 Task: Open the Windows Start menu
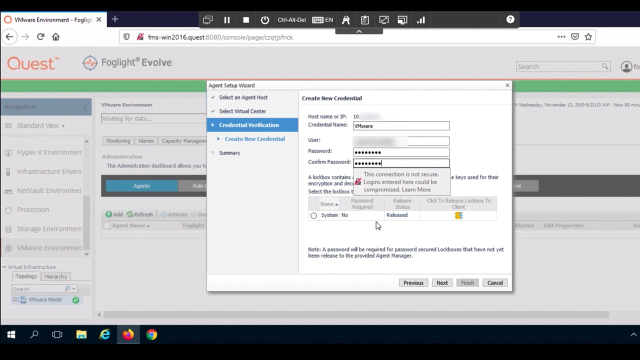click(x=11, y=335)
